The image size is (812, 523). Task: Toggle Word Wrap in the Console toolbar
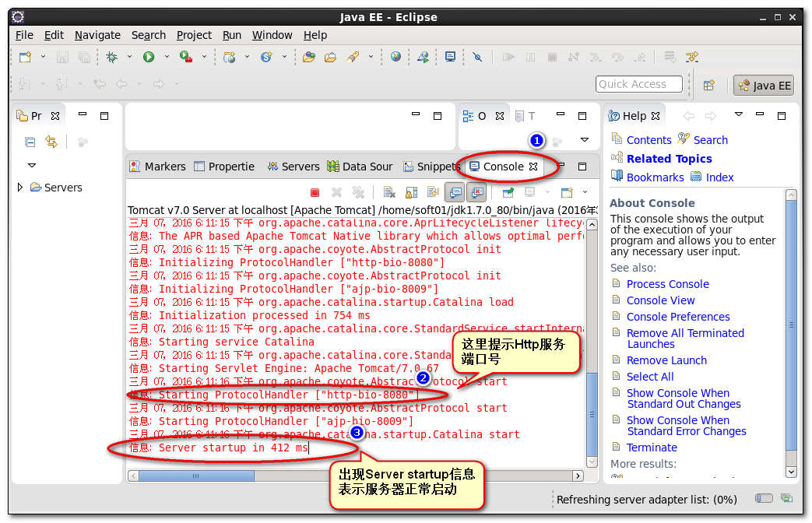click(x=433, y=193)
